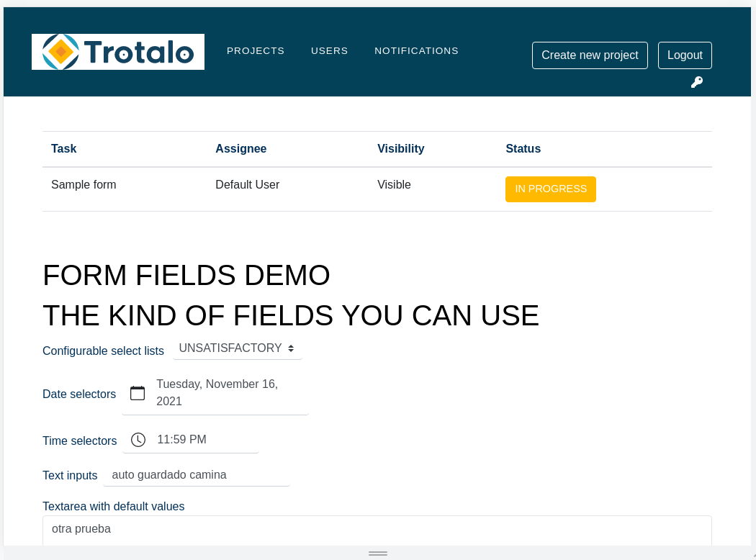Click the Status column header
The image size is (756, 560).
tap(523, 148)
